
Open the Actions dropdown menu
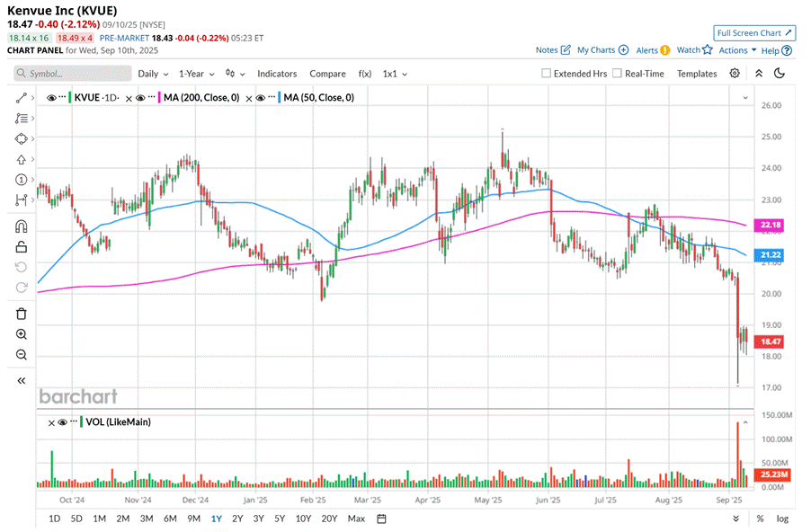click(x=737, y=50)
